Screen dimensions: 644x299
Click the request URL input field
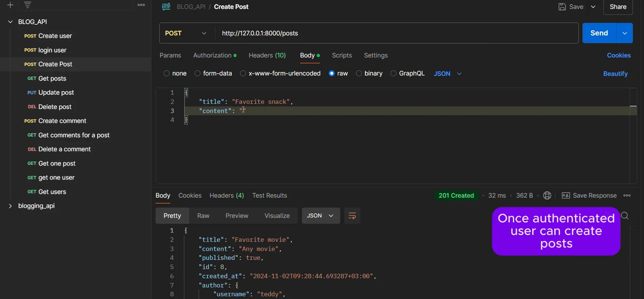(x=397, y=33)
